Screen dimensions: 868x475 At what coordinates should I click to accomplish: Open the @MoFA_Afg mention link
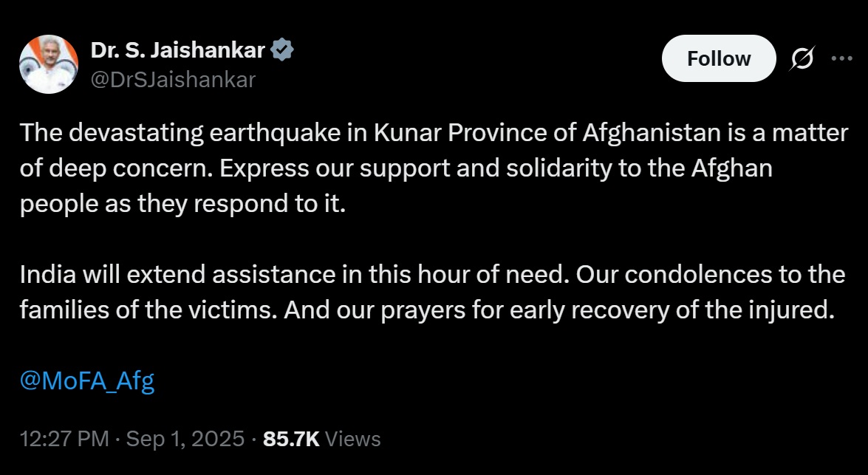pyautogui.click(x=87, y=381)
